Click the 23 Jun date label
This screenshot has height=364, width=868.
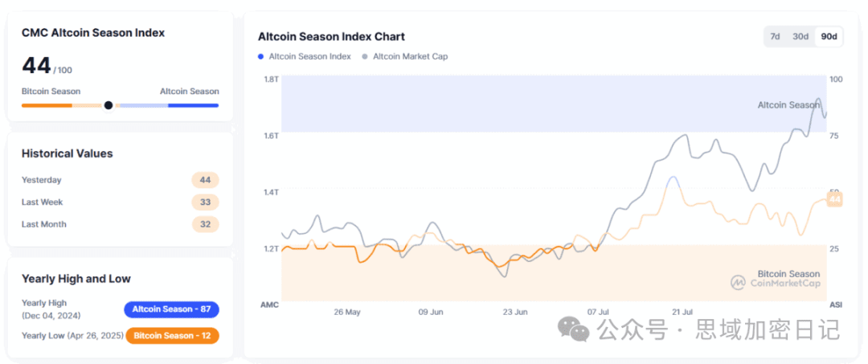tap(515, 312)
